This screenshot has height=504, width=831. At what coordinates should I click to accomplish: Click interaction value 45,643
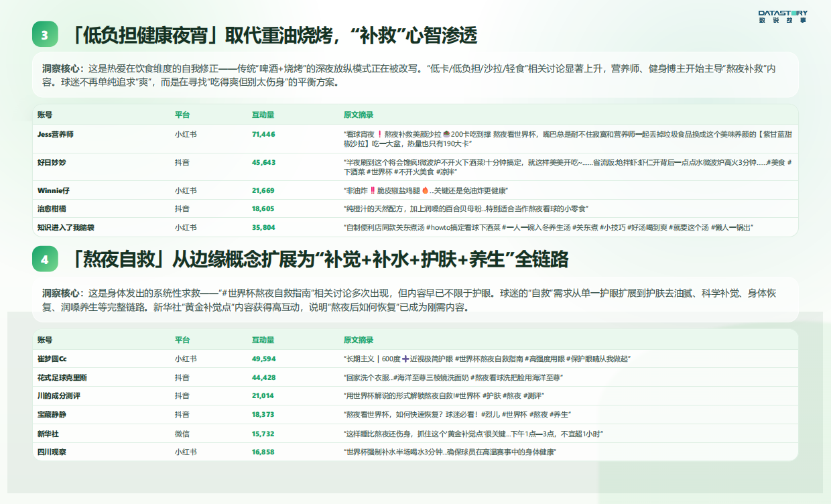click(x=263, y=163)
